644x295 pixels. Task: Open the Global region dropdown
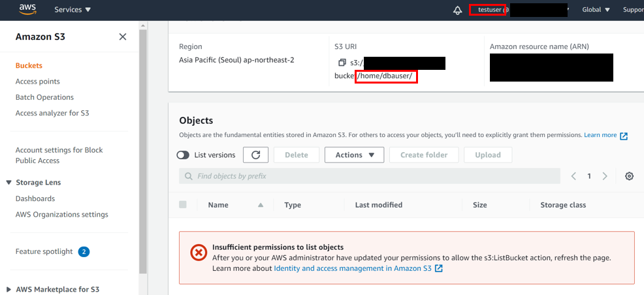[x=596, y=10]
